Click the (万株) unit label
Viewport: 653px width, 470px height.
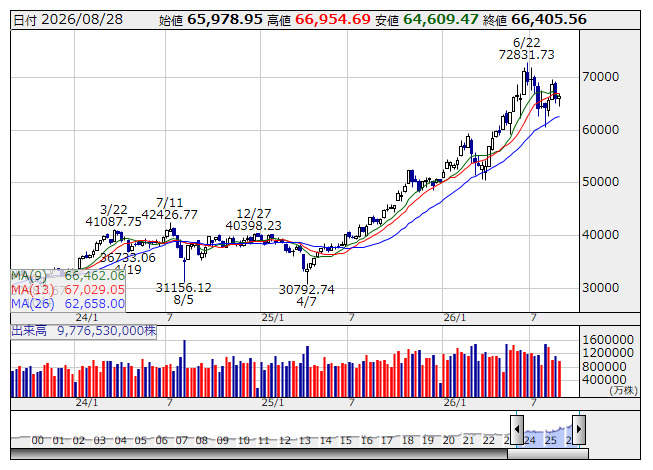pos(623,390)
